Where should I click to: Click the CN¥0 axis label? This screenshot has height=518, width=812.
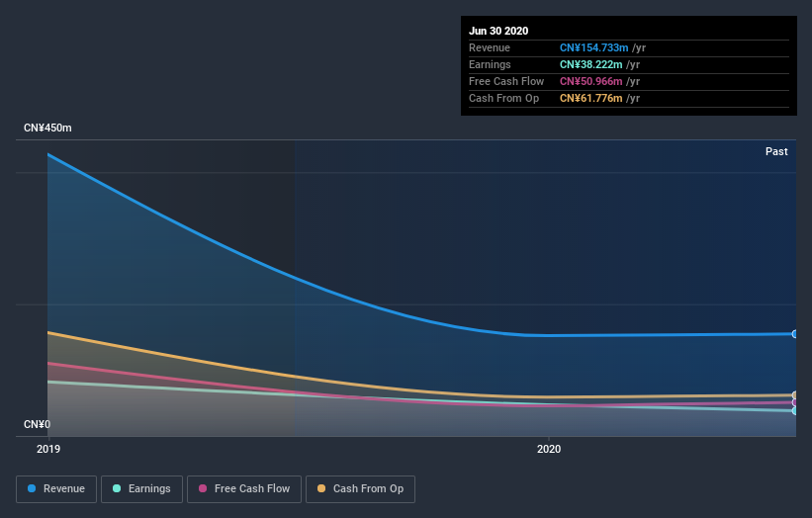(37, 424)
